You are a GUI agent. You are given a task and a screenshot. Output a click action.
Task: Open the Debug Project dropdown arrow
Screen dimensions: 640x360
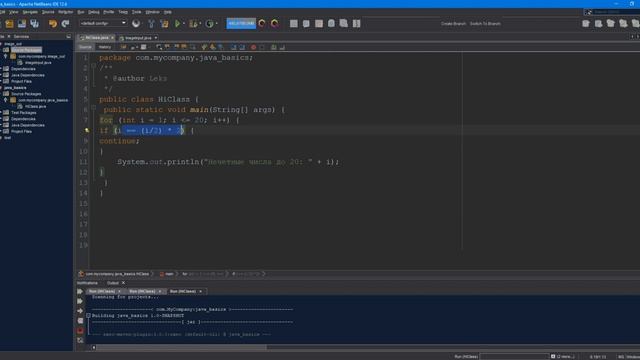(200, 24)
